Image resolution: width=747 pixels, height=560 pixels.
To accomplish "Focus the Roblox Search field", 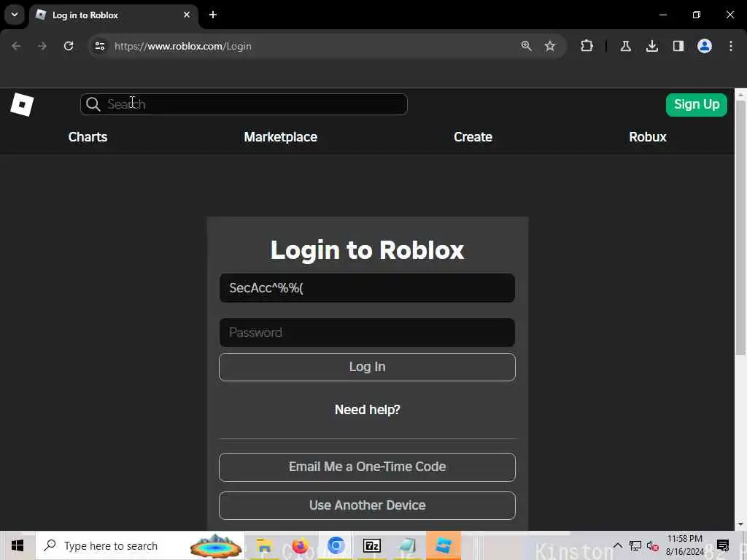I will [x=244, y=104].
